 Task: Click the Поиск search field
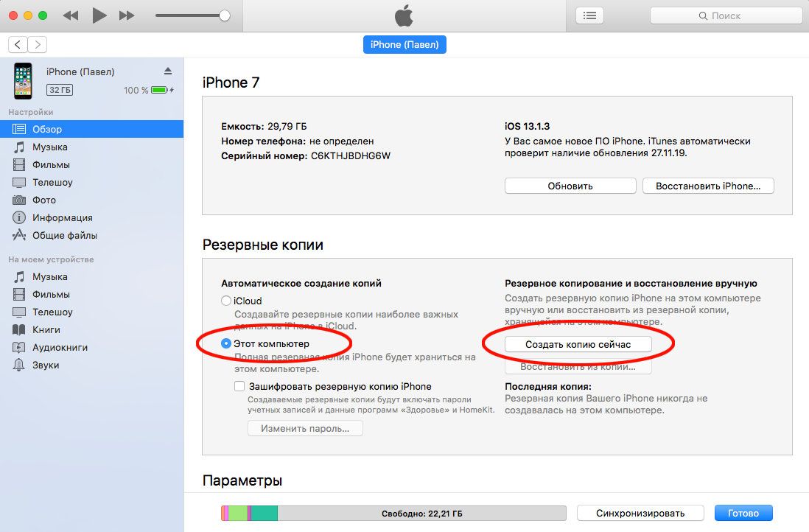point(726,15)
